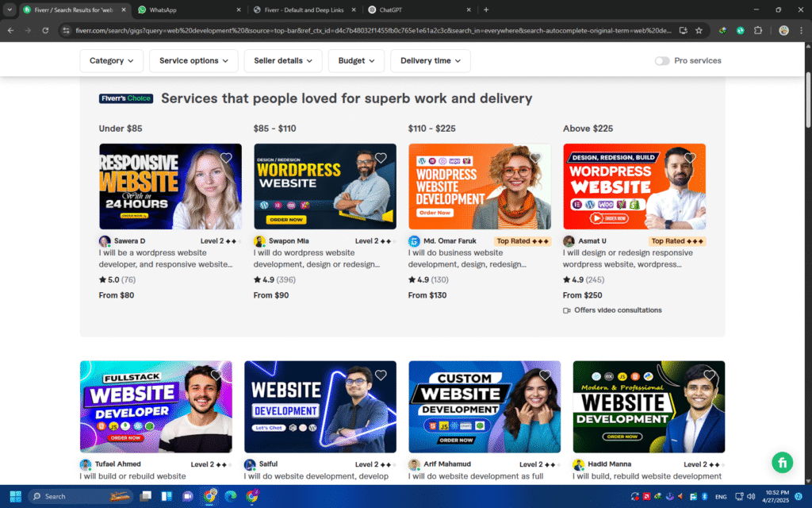
Task: Open Windows Start menu
Action: click(x=16, y=497)
